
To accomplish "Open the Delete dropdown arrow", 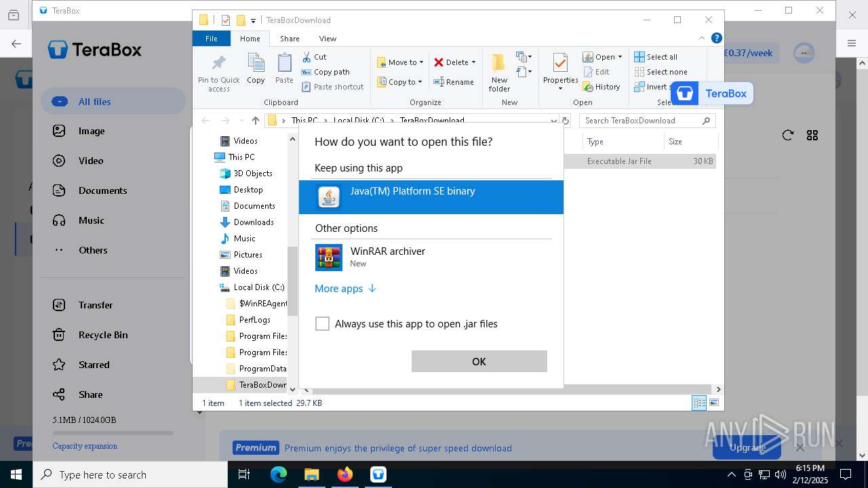I will [473, 62].
